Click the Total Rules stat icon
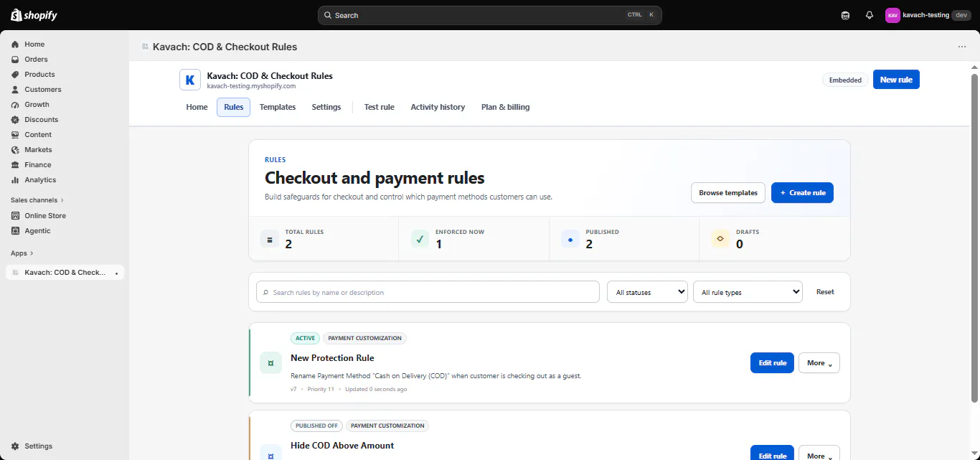Screen dimensions: 980x460 click(x=270, y=240)
